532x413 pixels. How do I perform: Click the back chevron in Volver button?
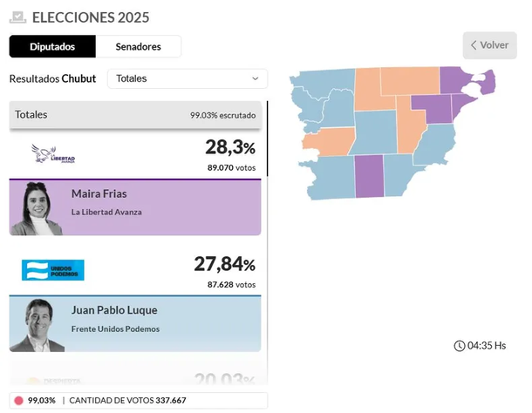tap(474, 45)
